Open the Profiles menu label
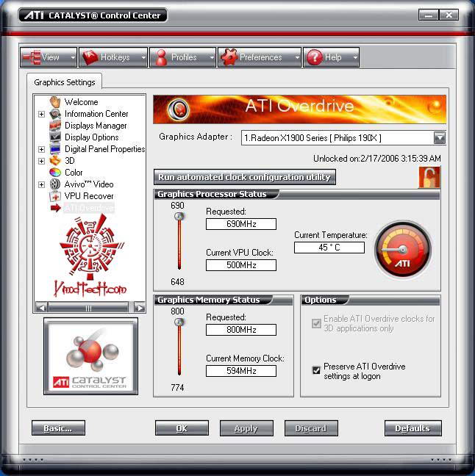475x476 pixels. [x=184, y=57]
